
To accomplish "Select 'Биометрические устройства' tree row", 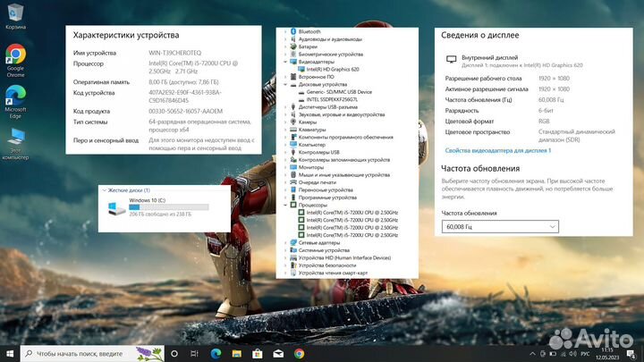I will pyautogui.click(x=331, y=55).
